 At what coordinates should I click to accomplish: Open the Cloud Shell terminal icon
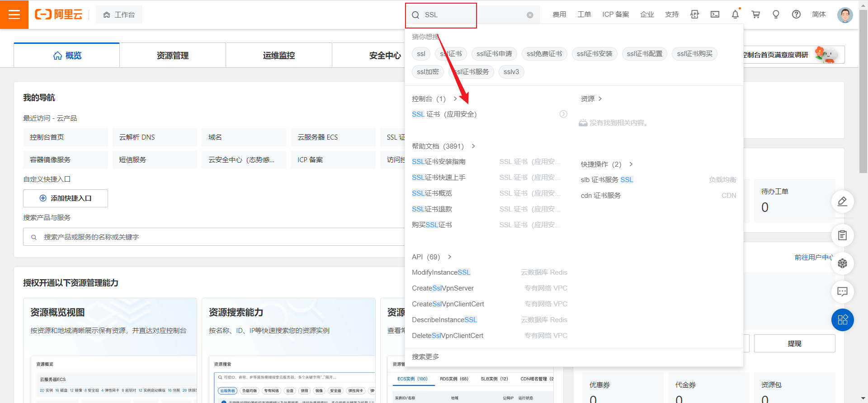[715, 14]
